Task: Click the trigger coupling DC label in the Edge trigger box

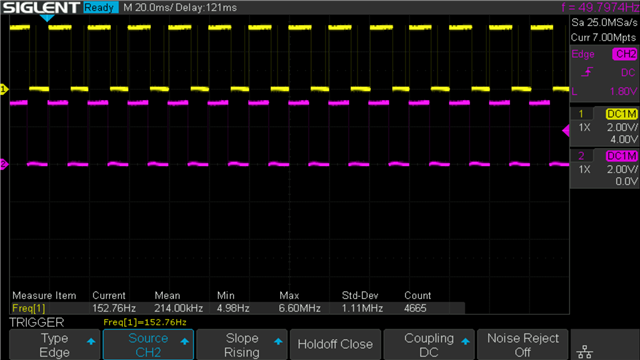Action: pyautogui.click(x=628, y=73)
